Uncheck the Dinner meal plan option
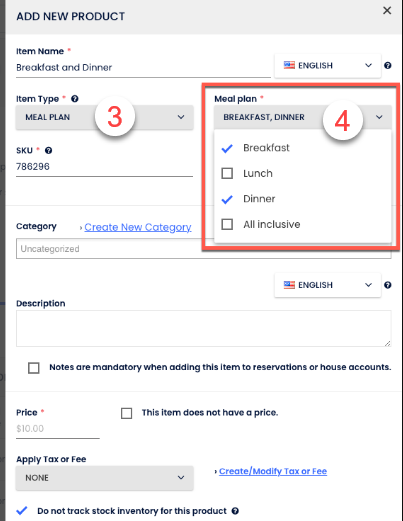 pyautogui.click(x=227, y=199)
